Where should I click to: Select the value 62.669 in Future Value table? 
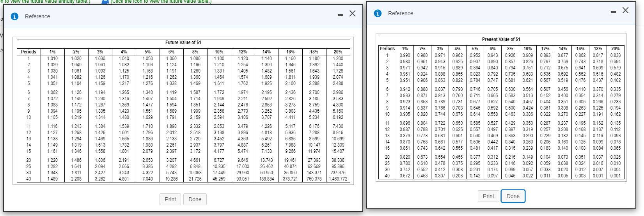click(314, 166)
